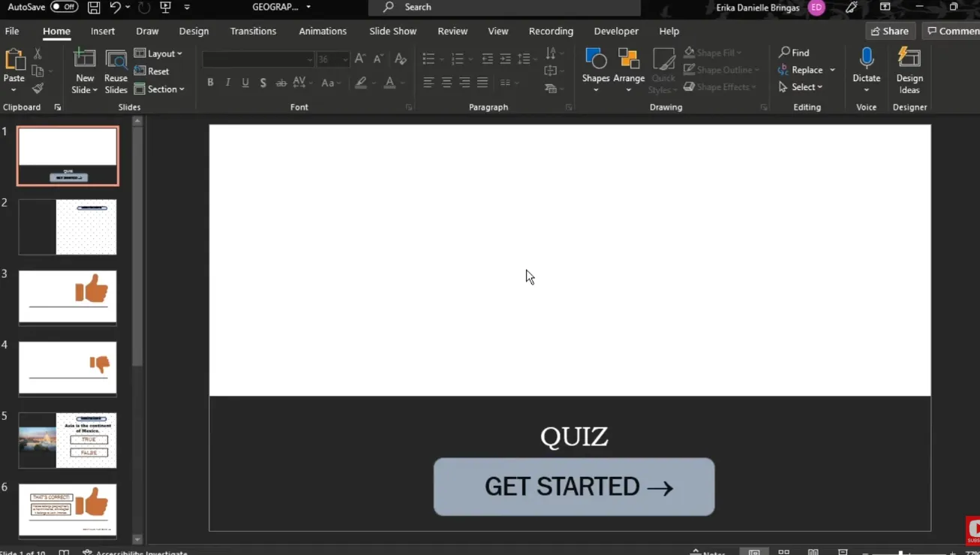Click the Undo arrow icon
The image size is (980, 555).
click(x=115, y=8)
